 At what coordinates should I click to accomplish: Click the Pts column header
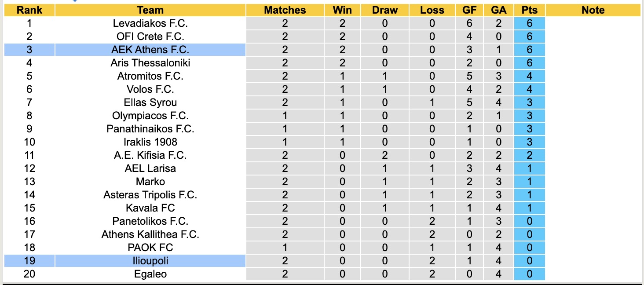[529, 10]
